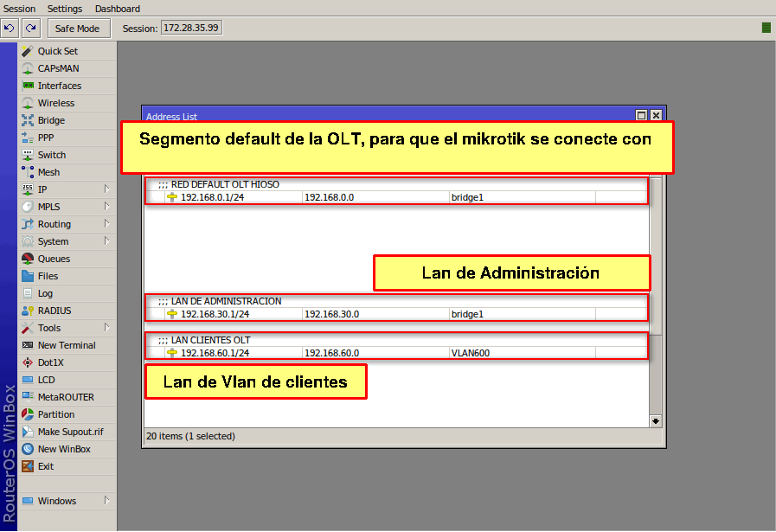Open the RADIUS settings
The image size is (776, 532).
coord(54,311)
